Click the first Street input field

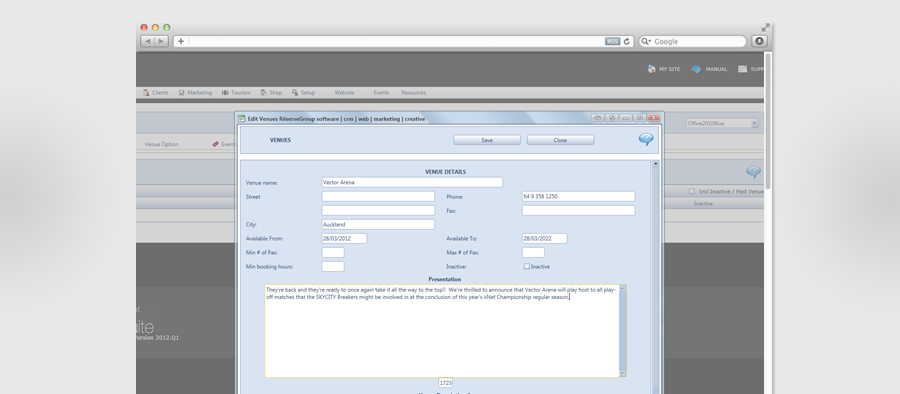click(378, 196)
